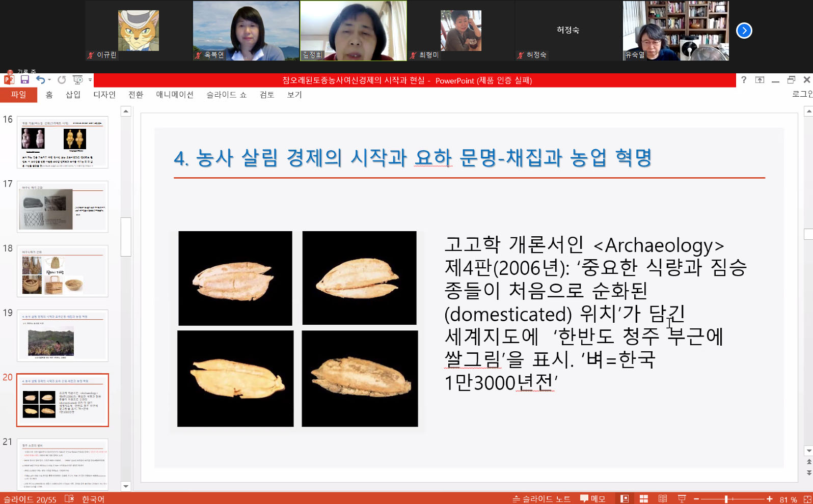Open the 삽입 ribbon tab
The height and width of the screenshot is (504, 813).
click(x=73, y=95)
